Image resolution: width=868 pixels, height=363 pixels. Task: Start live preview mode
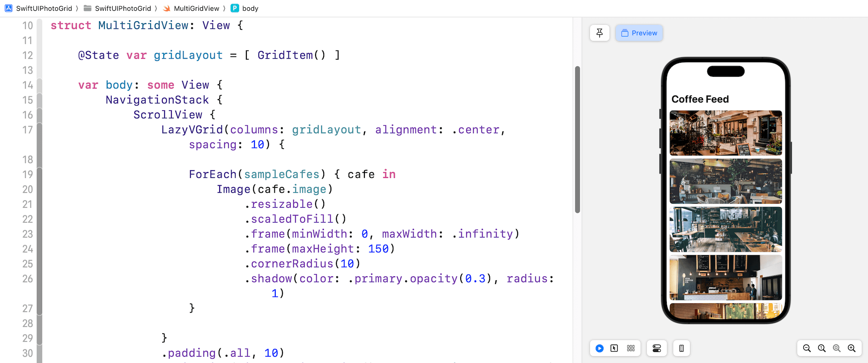(599, 348)
